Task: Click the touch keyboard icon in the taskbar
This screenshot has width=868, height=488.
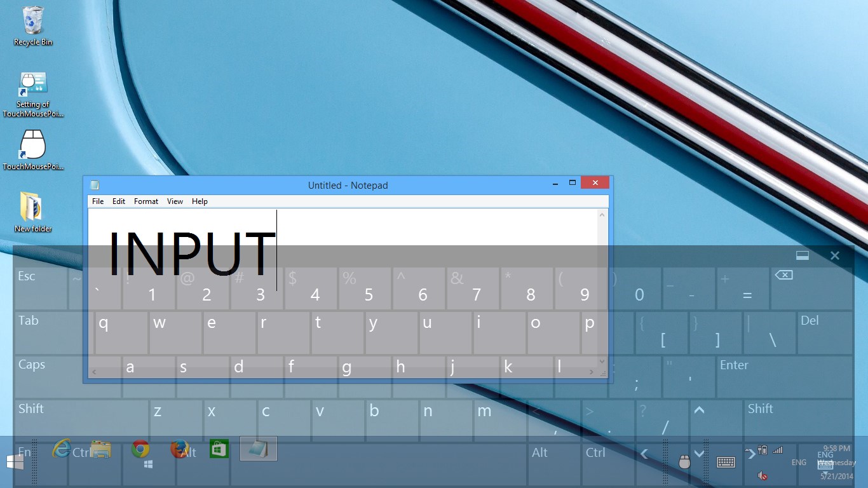Action: coord(726,463)
